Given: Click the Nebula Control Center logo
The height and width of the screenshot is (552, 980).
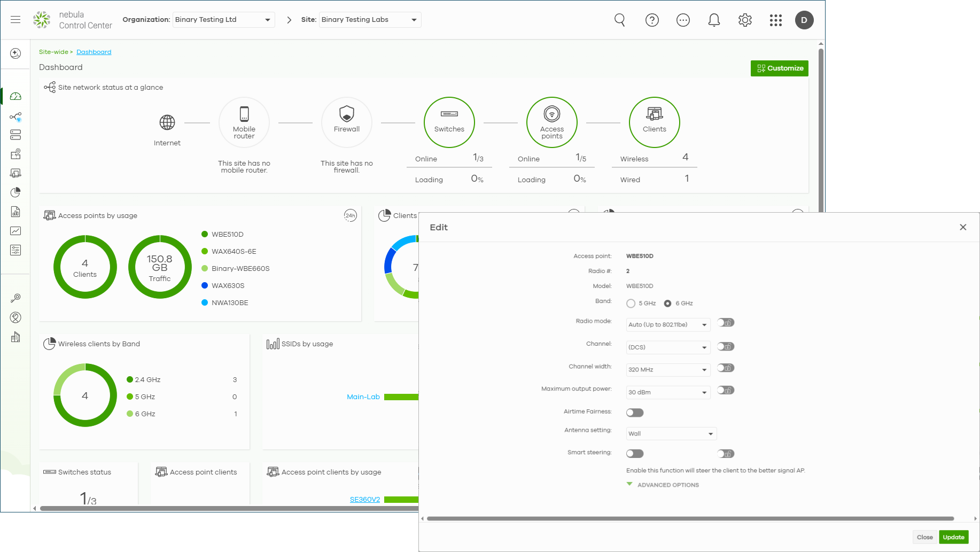Looking at the screenshot, I should (x=72, y=20).
